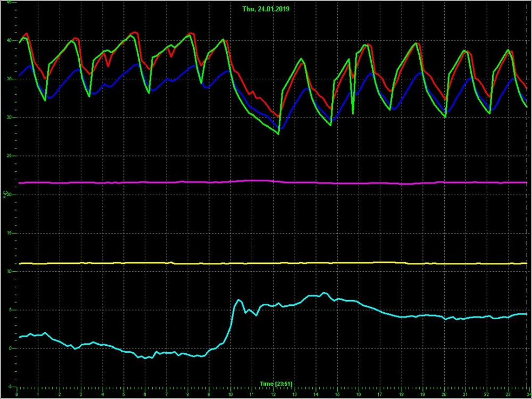Viewport: 532px width, 399px height.
Task: Select the blue curve's minimum just after hour 12
Action: tap(281, 128)
